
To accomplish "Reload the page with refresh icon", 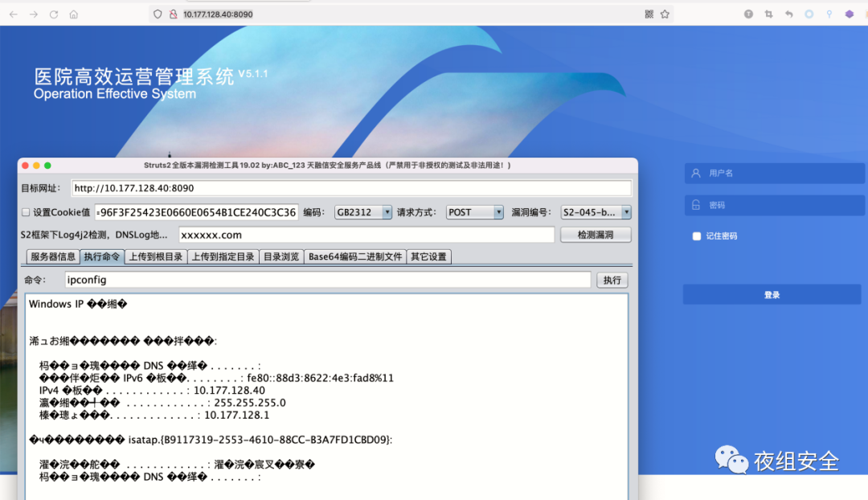I will pos(54,14).
